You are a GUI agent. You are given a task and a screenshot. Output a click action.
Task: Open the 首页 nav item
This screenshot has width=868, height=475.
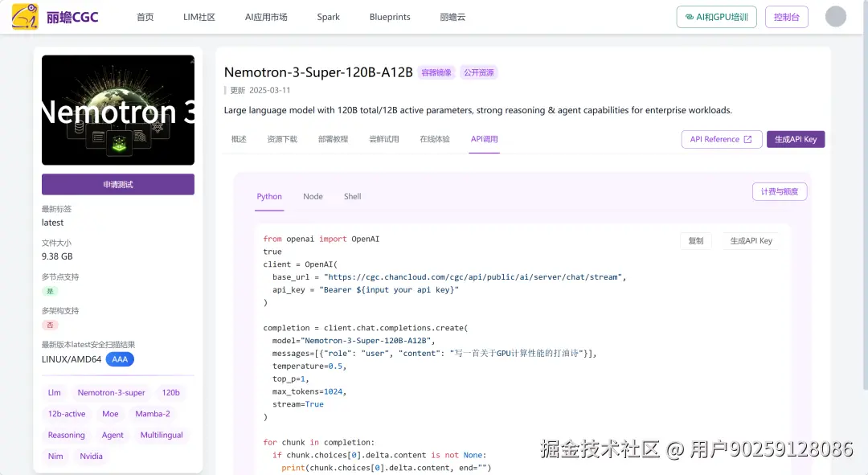[x=145, y=17]
